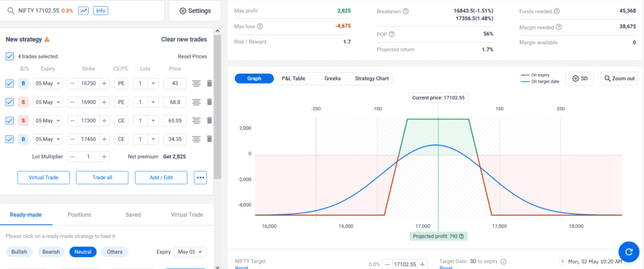
Task: Increase the 16750 strike with plus
Action: point(104,84)
